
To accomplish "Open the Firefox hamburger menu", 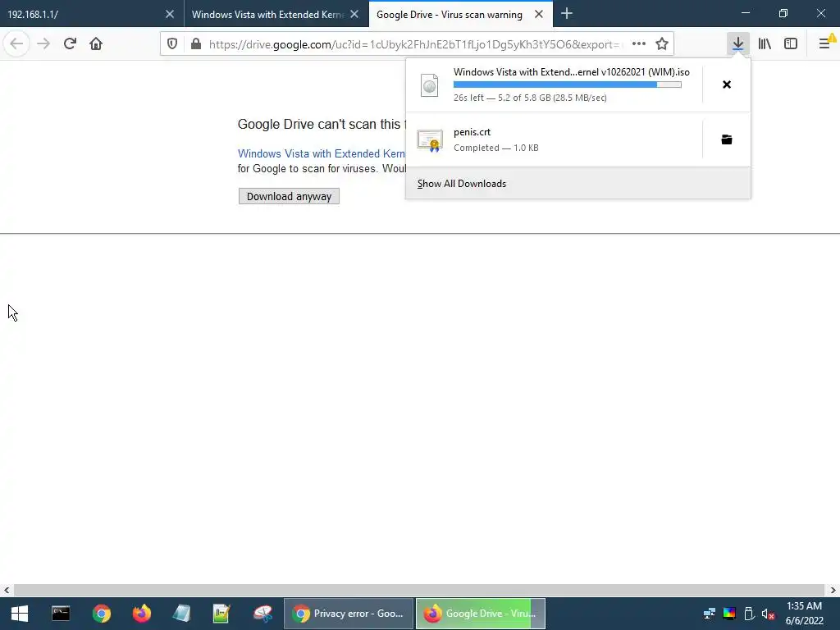I will tap(825, 44).
